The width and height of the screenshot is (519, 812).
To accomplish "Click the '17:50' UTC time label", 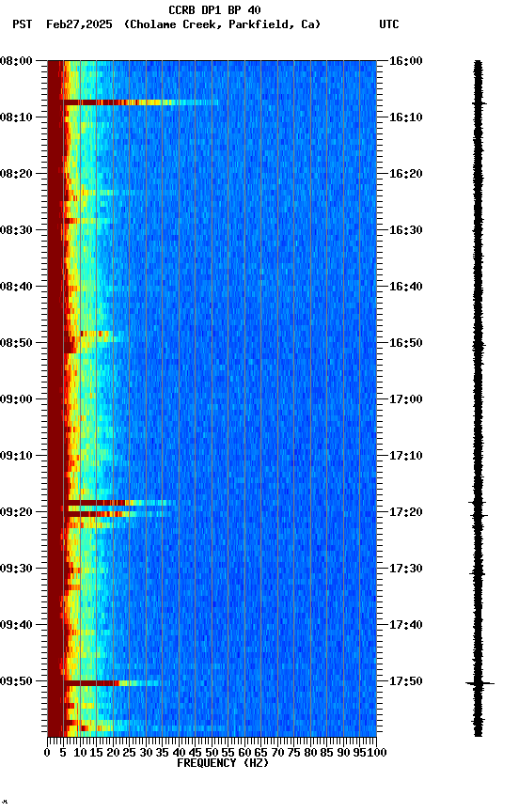I will click(406, 681).
